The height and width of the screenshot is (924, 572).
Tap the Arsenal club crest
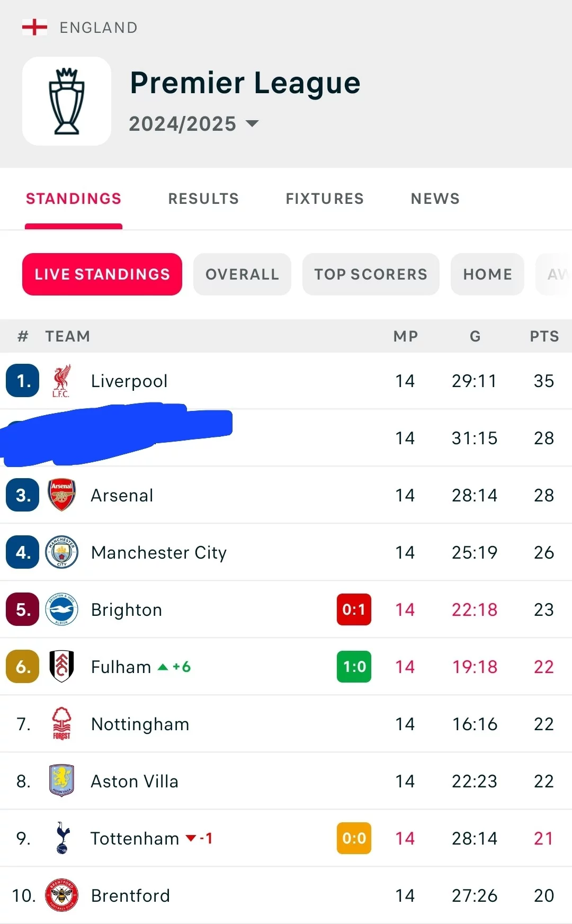point(61,495)
